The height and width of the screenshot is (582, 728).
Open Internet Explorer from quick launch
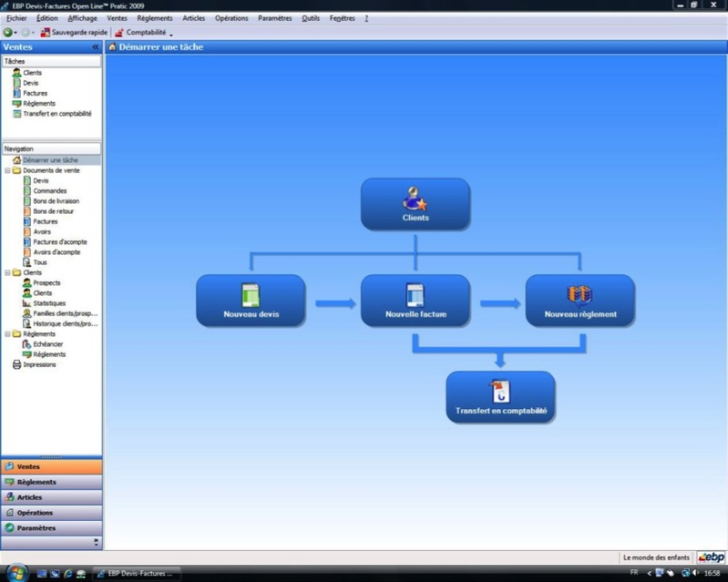tap(67, 573)
